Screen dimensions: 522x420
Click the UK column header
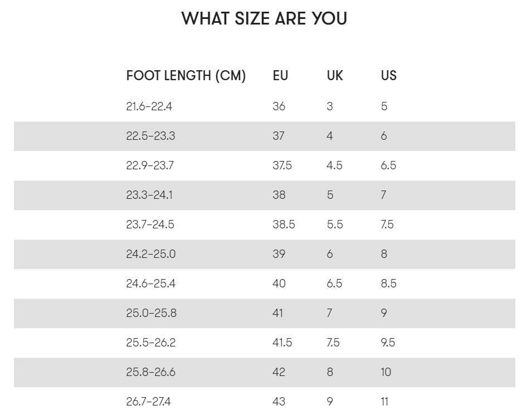(335, 76)
